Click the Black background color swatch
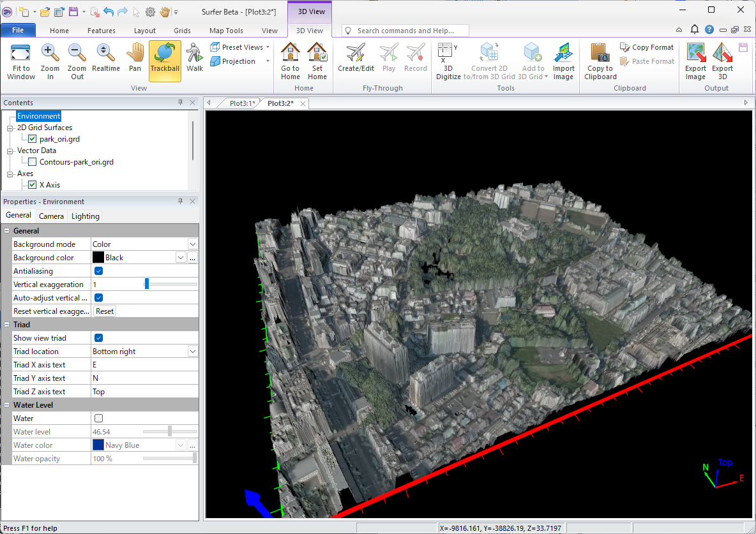Image resolution: width=756 pixels, height=534 pixels. pos(98,258)
